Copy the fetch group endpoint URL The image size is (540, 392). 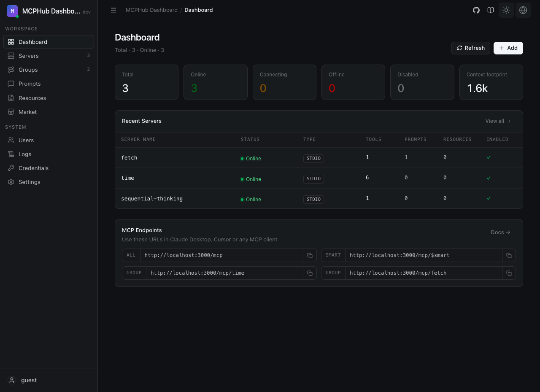(x=509, y=273)
